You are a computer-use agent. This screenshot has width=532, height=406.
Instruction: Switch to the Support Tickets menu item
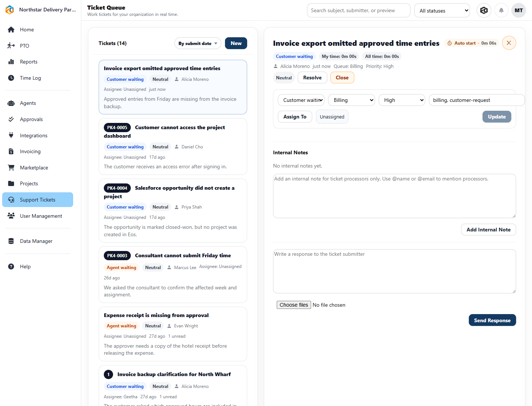38,200
